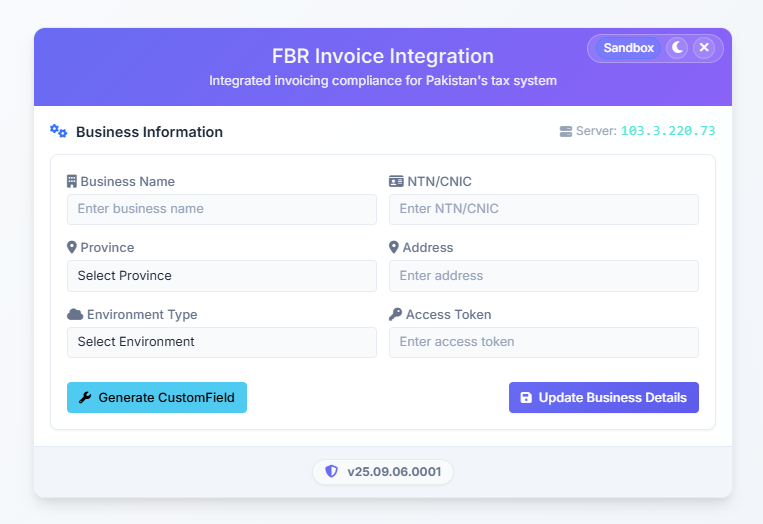Viewport: 763px width, 524px height.
Task: Open the Select Environment dropdown
Action: click(221, 342)
